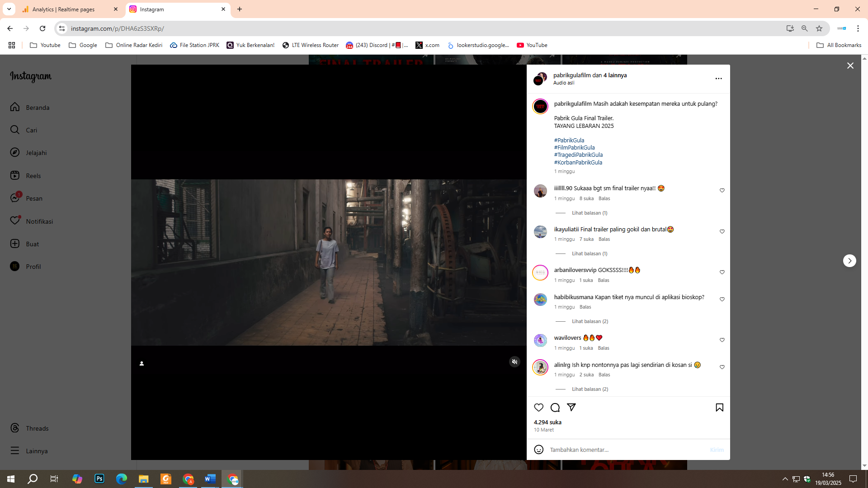Image resolution: width=868 pixels, height=488 pixels.
Task: Go to next post arrow
Action: (849, 261)
